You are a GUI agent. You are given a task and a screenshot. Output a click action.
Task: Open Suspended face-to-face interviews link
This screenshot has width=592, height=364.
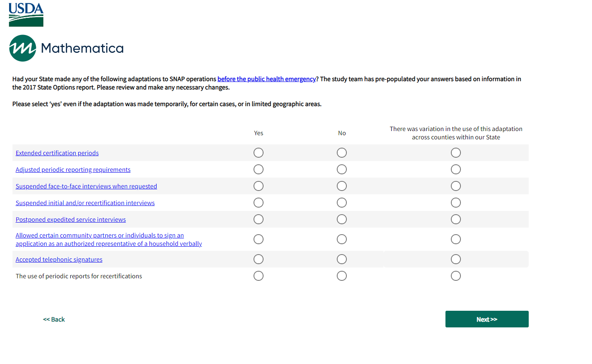click(x=86, y=186)
